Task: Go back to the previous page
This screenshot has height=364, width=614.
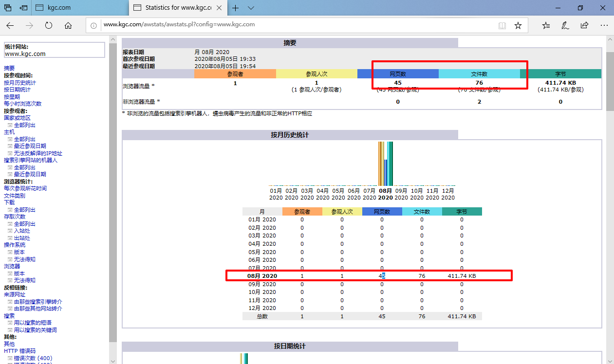Action: point(10,25)
